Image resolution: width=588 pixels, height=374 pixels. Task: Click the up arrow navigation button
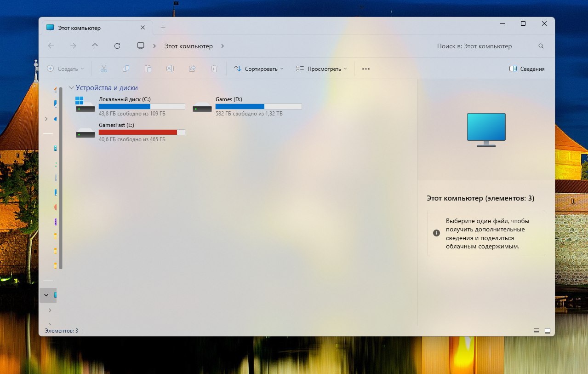[95, 46]
